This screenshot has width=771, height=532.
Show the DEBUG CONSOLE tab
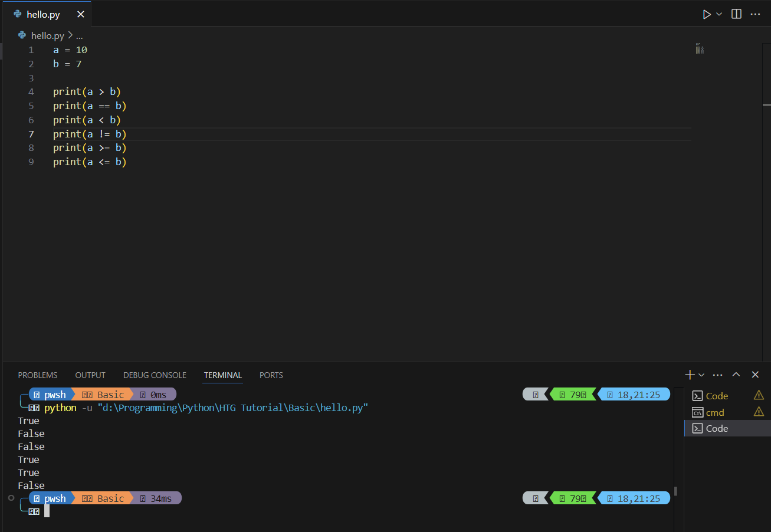[155, 375]
